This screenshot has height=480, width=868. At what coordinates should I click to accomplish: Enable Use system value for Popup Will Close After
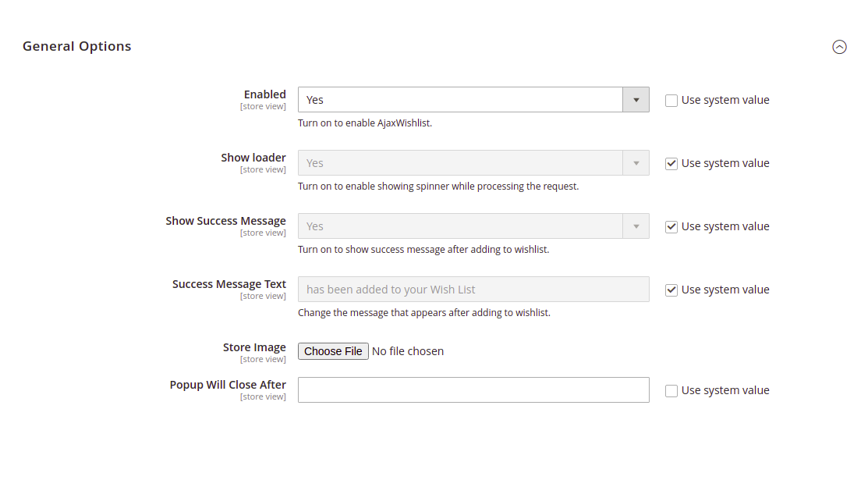coord(671,391)
